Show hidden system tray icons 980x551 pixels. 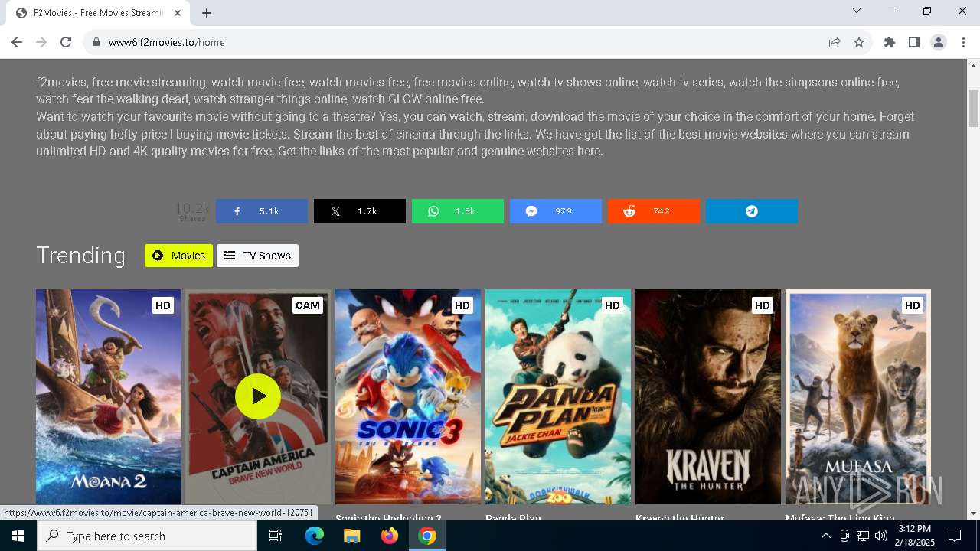click(x=825, y=536)
